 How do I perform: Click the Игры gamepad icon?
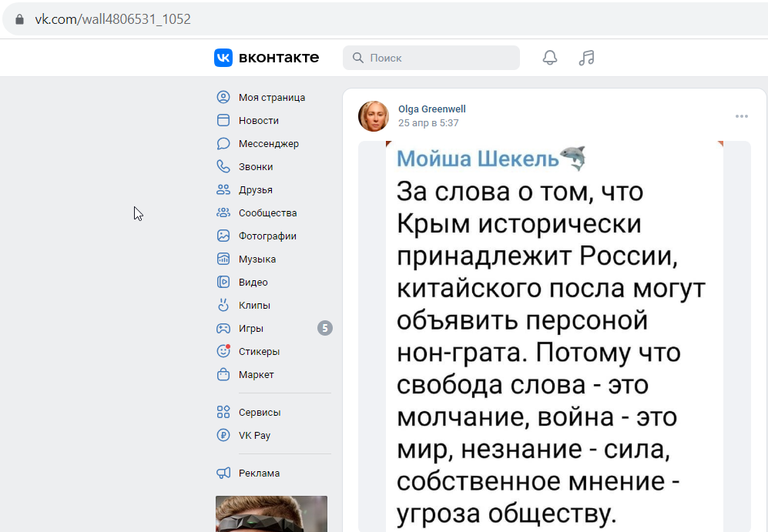pyautogui.click(x=223, y=328)
